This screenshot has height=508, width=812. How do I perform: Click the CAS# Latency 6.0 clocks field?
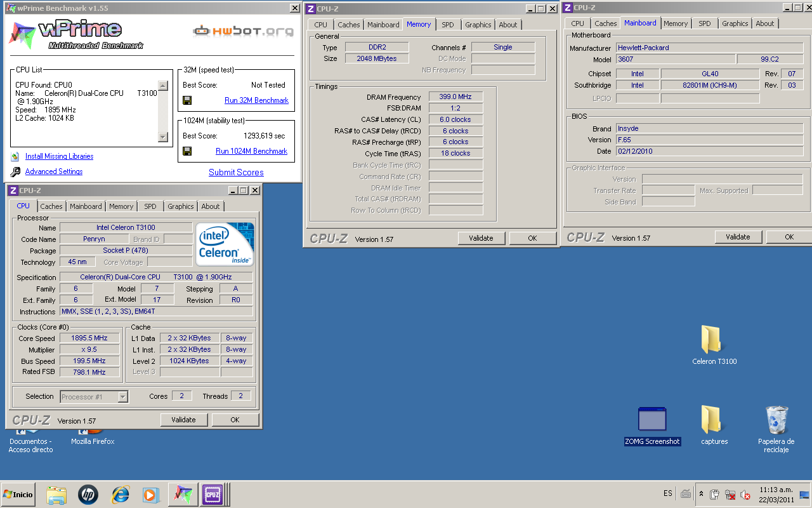(455, 119)
